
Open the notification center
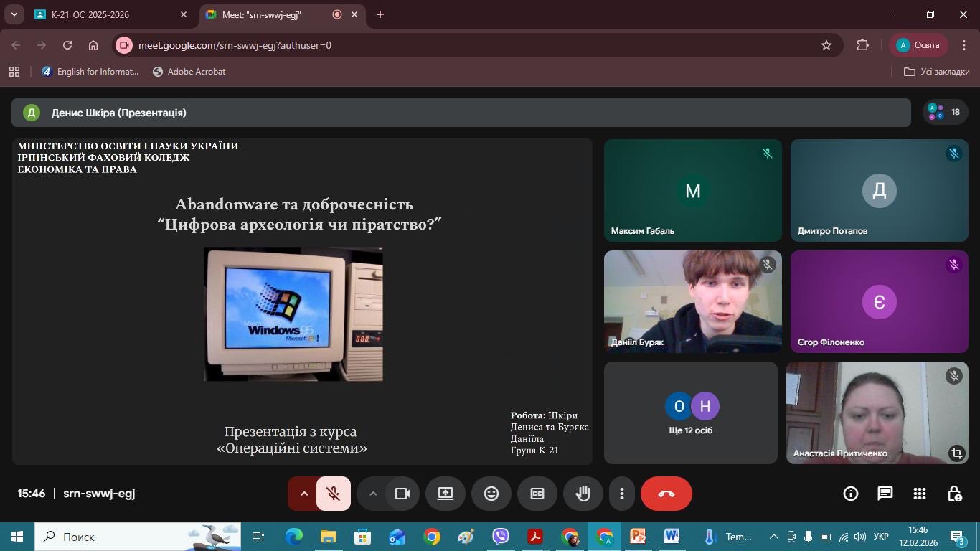958,537
